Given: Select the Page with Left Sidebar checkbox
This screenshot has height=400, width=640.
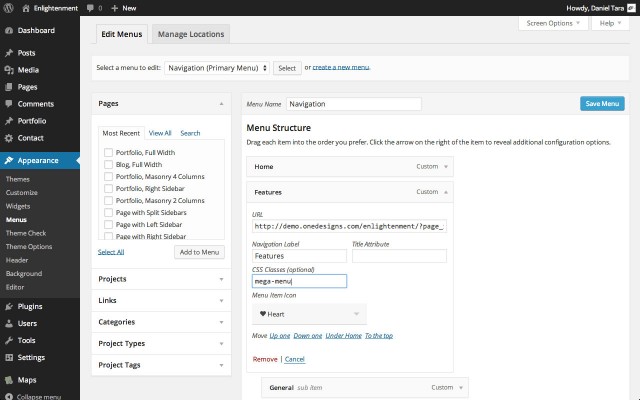Looking at the screenshot, I should pyautogui.click(x=108, y=224).
